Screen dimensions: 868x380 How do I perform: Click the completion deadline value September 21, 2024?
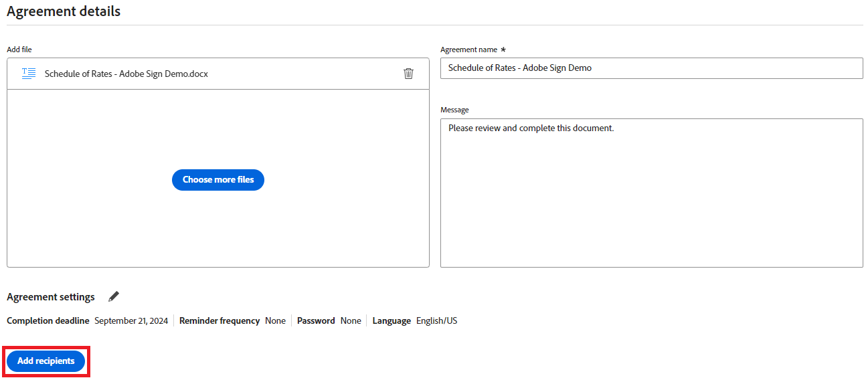pyautogui.click(x=131, y=321)
